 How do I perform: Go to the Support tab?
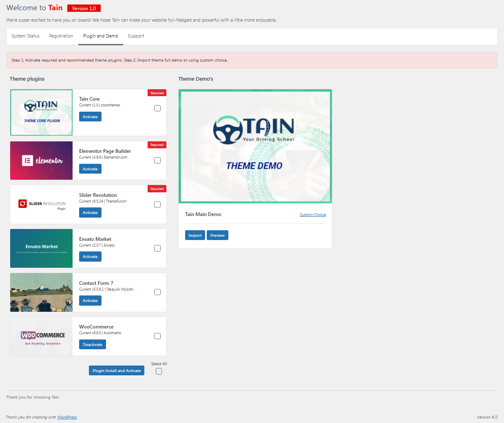tap(136, 36)
